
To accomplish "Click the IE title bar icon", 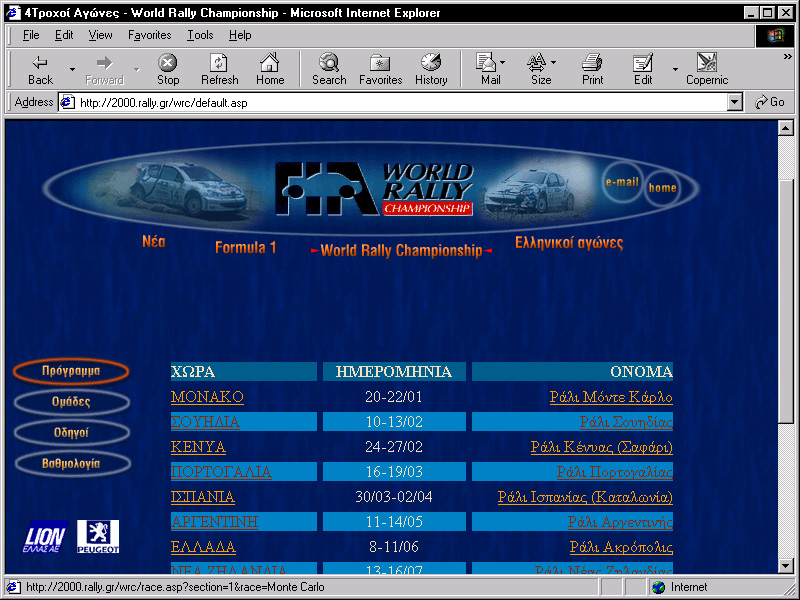I will [13, 12].
